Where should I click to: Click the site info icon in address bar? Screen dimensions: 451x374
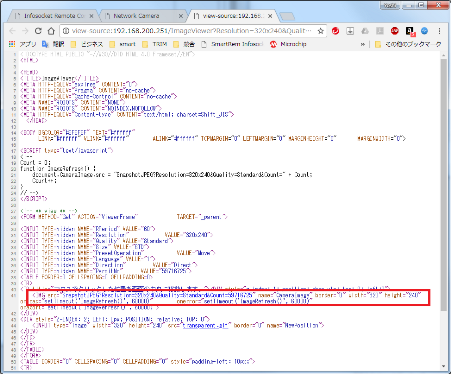coord(66,31)
